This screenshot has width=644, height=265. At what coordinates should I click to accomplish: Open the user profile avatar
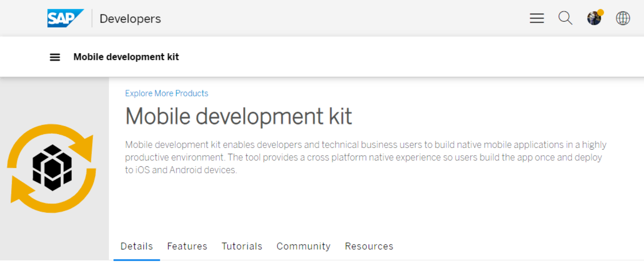(x=595, y=18)
